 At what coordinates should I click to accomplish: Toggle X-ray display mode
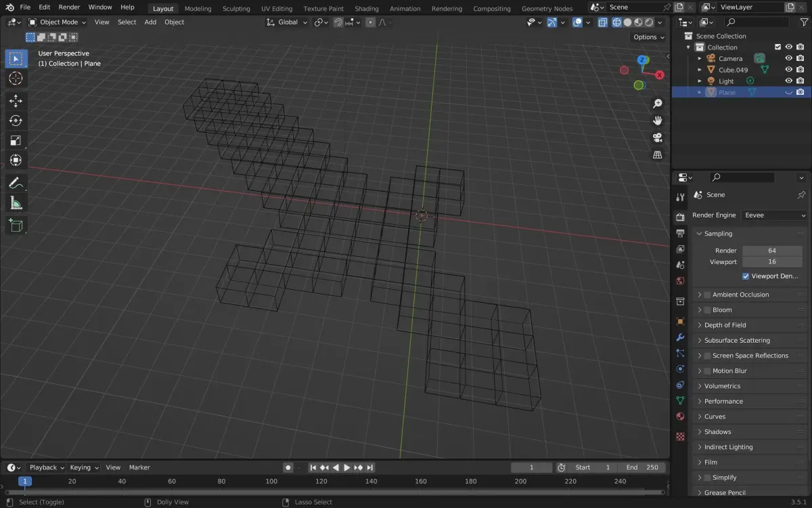pos(602,22)
